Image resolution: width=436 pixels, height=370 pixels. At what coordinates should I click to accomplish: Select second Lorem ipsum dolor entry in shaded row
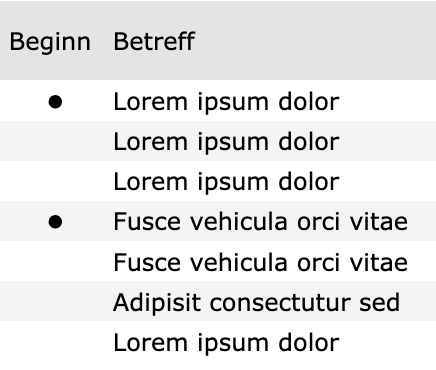226,142
